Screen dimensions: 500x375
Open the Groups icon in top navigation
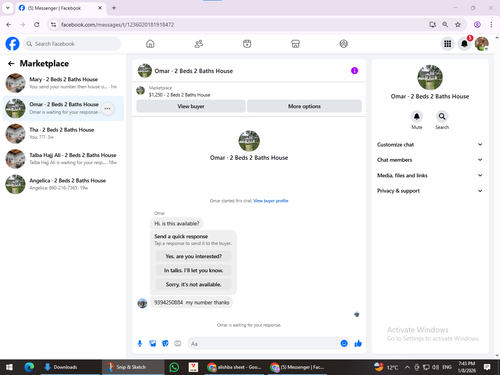pyautogui.click(x=344, y=44)
